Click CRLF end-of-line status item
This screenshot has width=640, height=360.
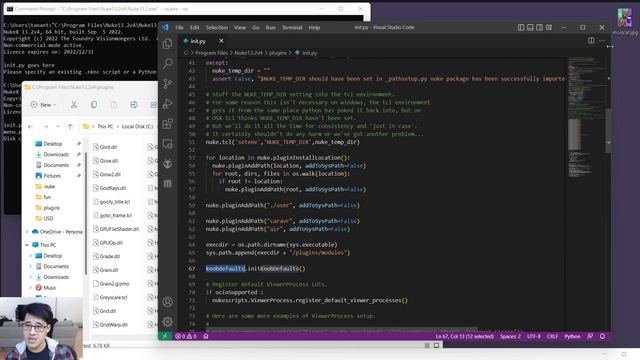pos(552,336)
